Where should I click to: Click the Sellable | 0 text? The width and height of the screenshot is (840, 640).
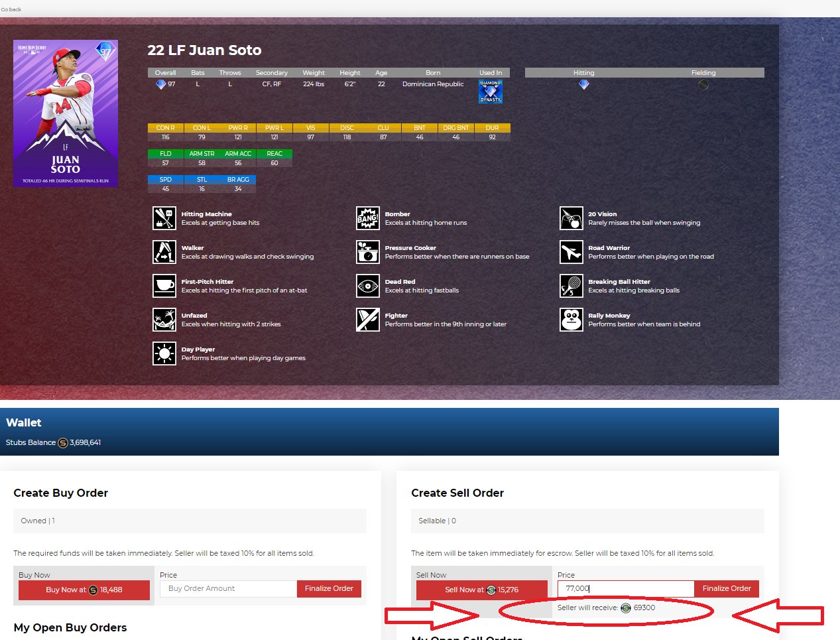click(438, 521)
